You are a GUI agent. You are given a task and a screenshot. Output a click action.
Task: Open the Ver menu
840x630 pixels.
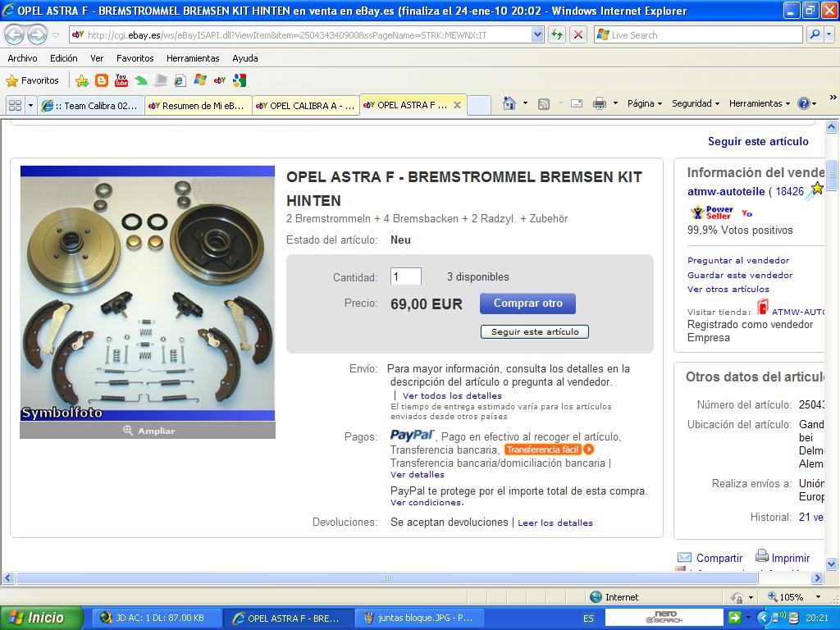pos(97,58)
